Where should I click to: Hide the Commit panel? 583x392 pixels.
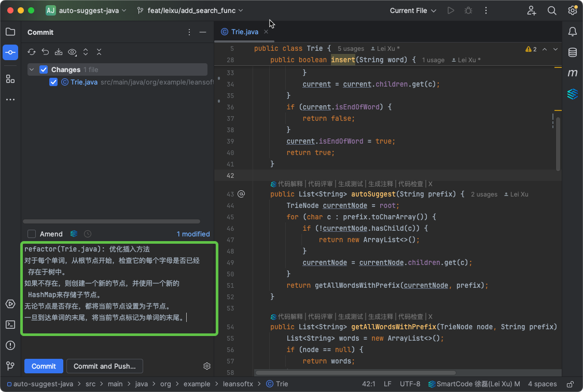point(203,32)
